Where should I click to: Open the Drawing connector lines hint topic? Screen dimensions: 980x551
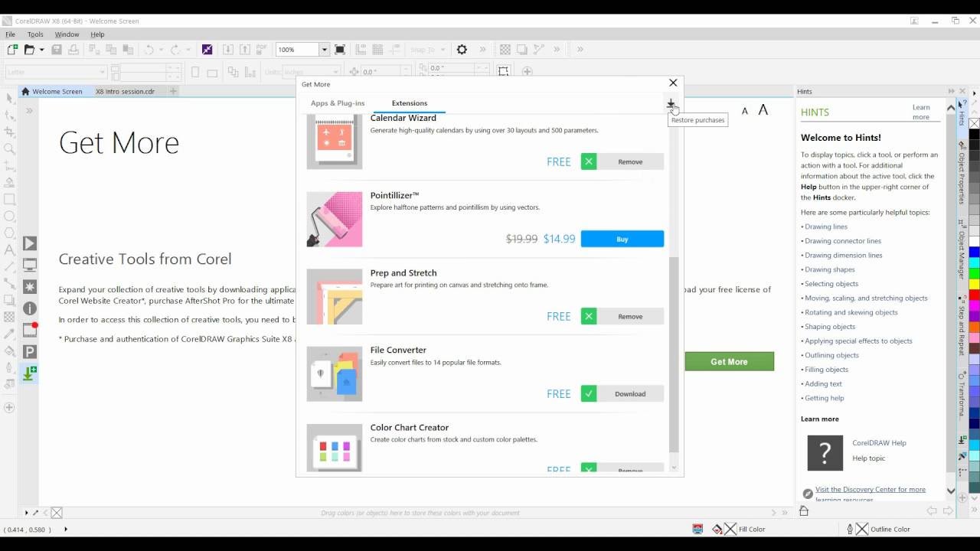click(x=843, y=241)
